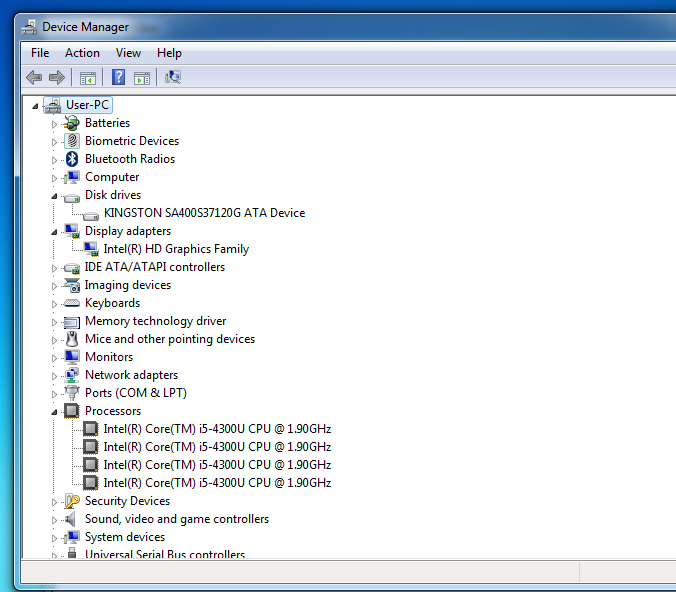The image size is (676, 592).
Task: Expand the Keyboards category
Action: (x=54, y=304)
